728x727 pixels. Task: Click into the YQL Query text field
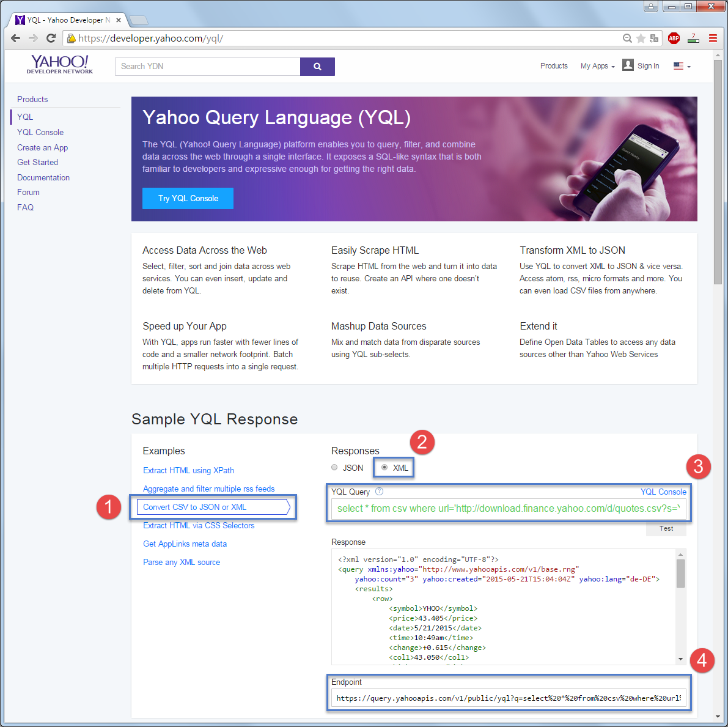509,509
